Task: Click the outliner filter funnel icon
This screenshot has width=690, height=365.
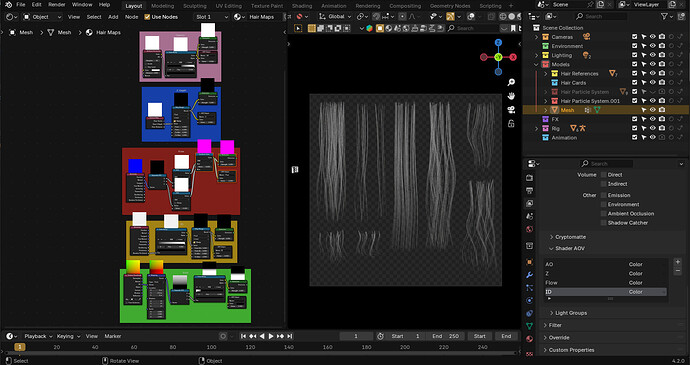Action: pyautogui.click(x=664, y=16)
